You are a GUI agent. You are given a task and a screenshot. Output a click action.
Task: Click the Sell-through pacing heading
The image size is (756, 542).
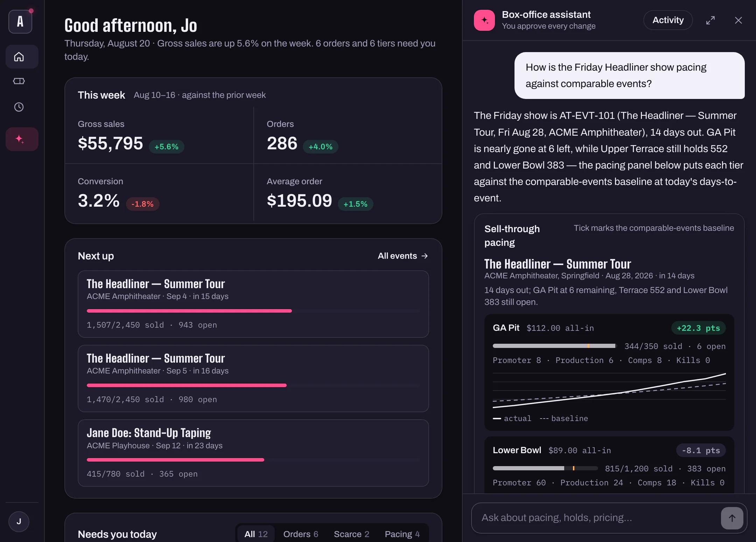pos(512,236)
